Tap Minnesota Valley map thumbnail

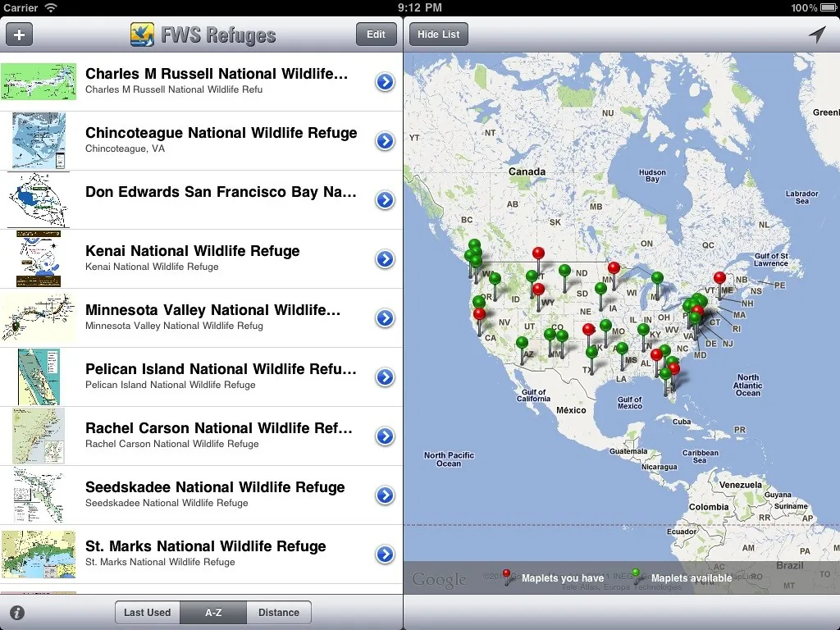click(39, 317)
